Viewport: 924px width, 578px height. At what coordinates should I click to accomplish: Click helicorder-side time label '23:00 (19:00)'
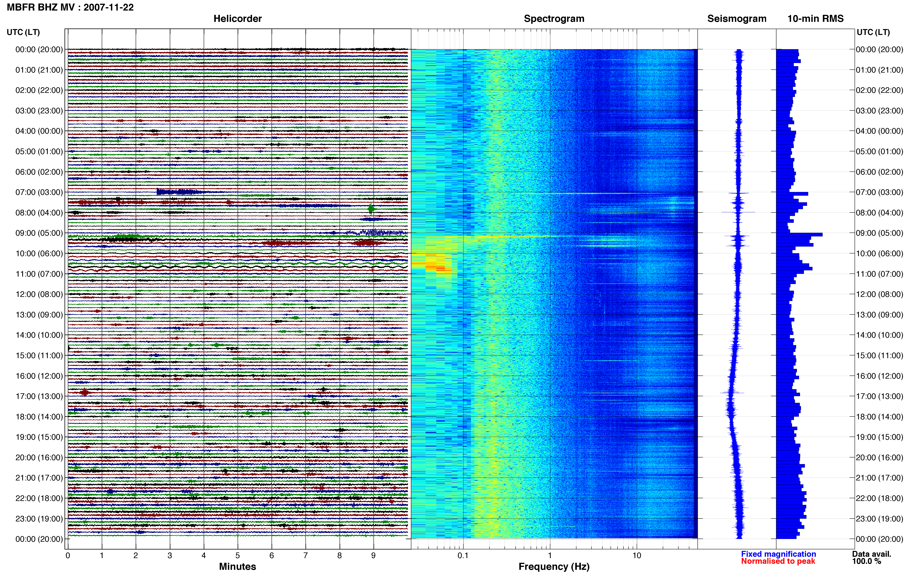(x=39, y=519)
